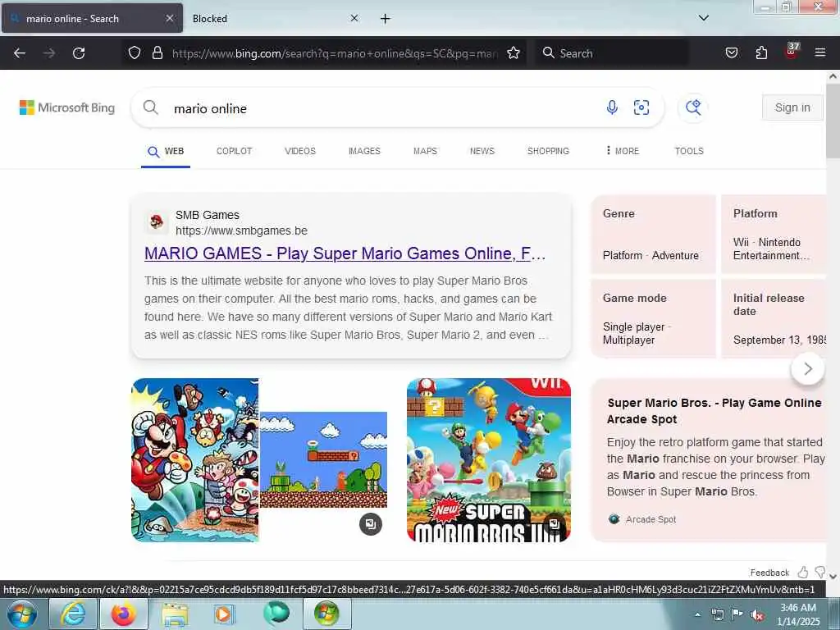The width and height of the screenshot is (840, 630).
Task: Open the Firefox hamburger menu
Action: [x=820, y=52]
